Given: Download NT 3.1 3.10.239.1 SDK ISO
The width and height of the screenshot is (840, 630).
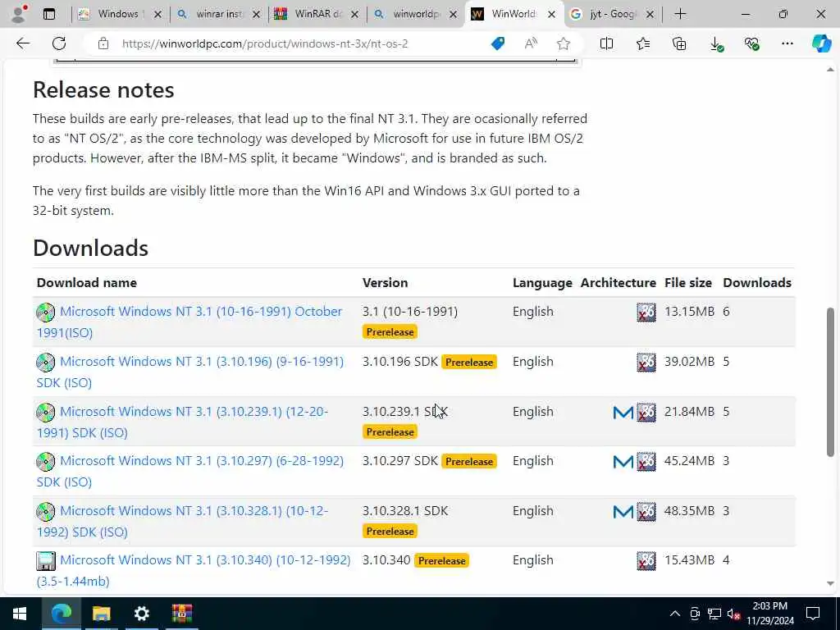Looking at the screenshot, I should pos(182,422).
